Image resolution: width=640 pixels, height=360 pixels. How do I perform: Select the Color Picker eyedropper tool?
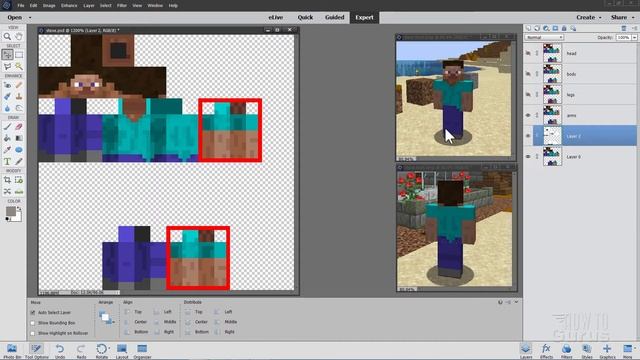tap(7, 150)
